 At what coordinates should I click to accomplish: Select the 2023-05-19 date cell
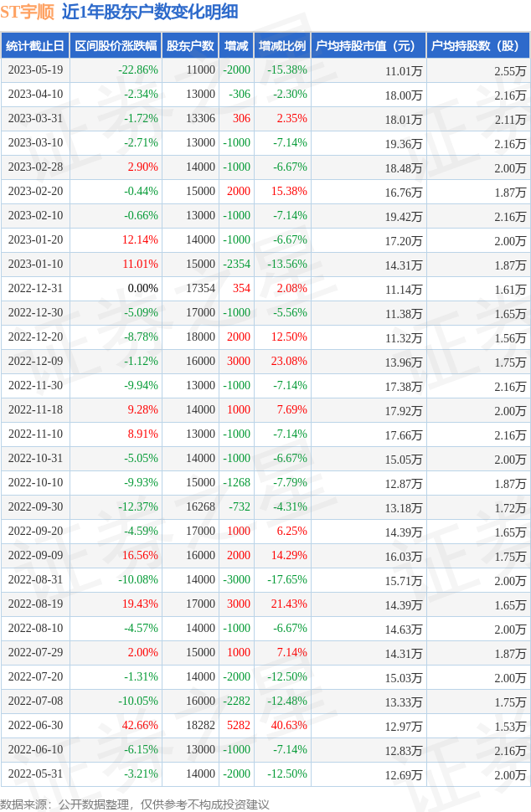35,70
